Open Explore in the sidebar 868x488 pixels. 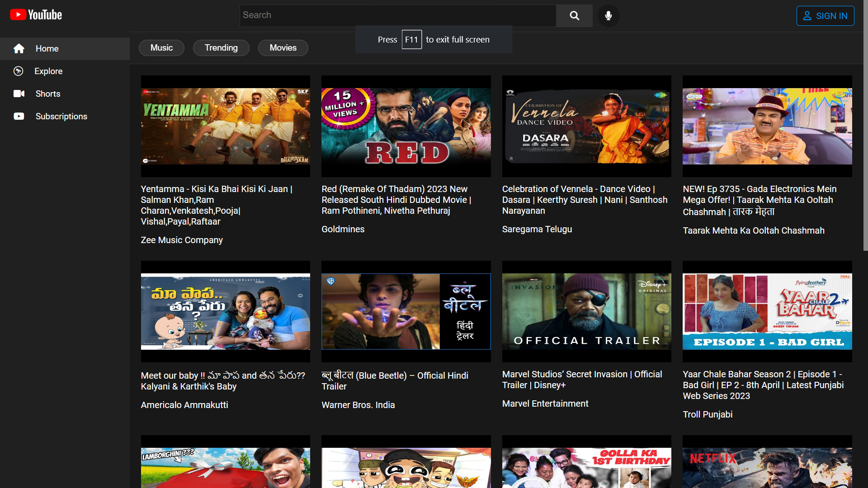coord(65,71)
